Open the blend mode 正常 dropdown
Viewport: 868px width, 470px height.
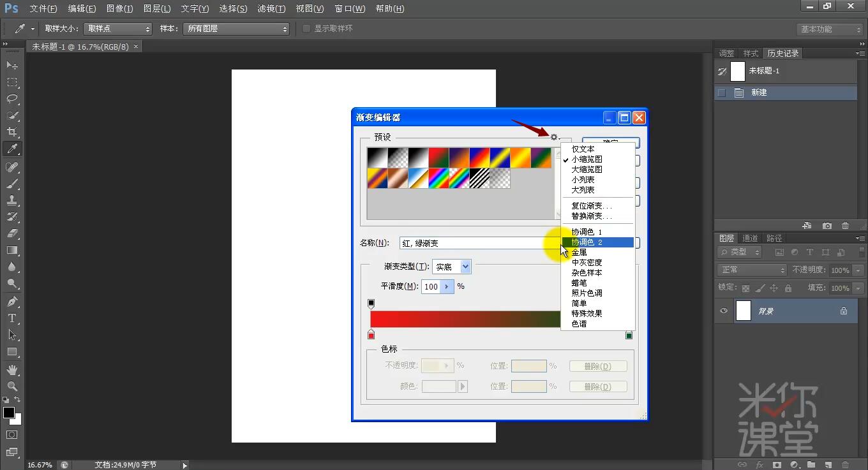coord(751,270)
